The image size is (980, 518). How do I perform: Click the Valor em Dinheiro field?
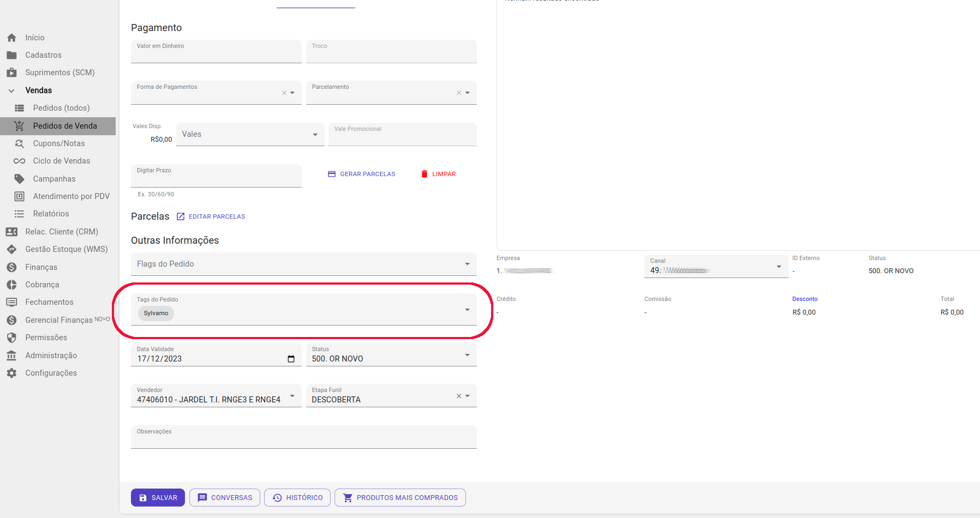pyautogui.click(x=216, y=51)
